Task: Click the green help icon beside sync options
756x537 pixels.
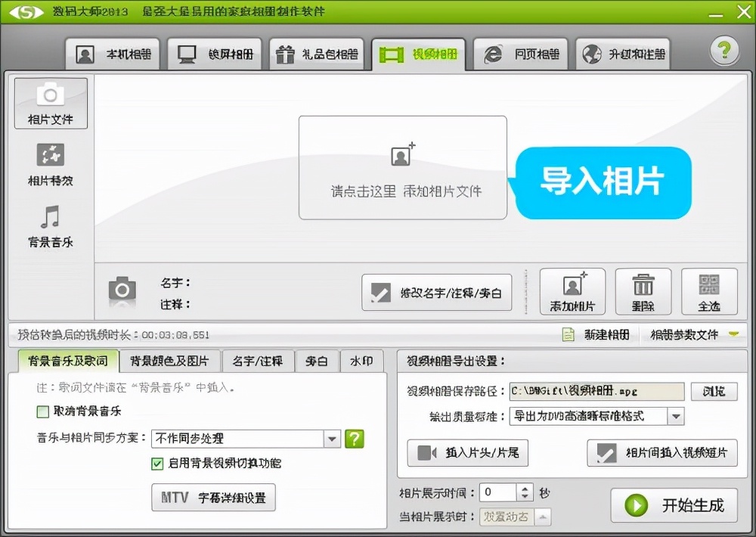Action: pyautogui.click(x=355, y=439)
